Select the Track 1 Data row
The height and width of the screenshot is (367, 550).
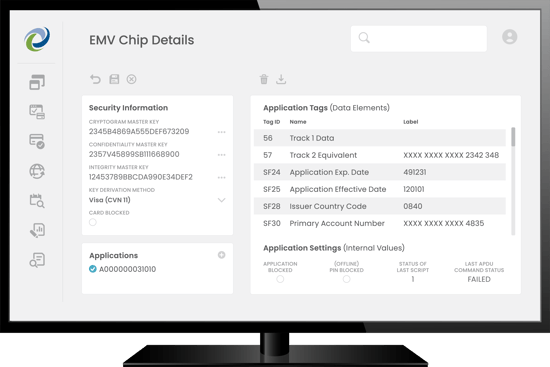tap(380, 138)
